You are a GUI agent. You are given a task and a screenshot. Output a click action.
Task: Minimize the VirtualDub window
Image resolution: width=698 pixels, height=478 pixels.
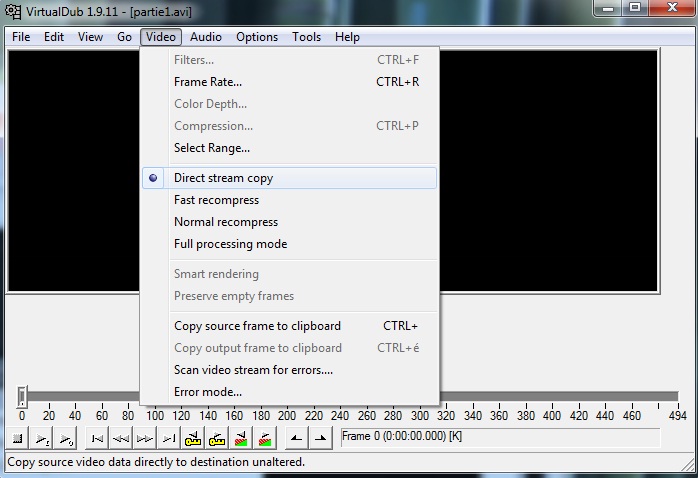pos(608,8)
